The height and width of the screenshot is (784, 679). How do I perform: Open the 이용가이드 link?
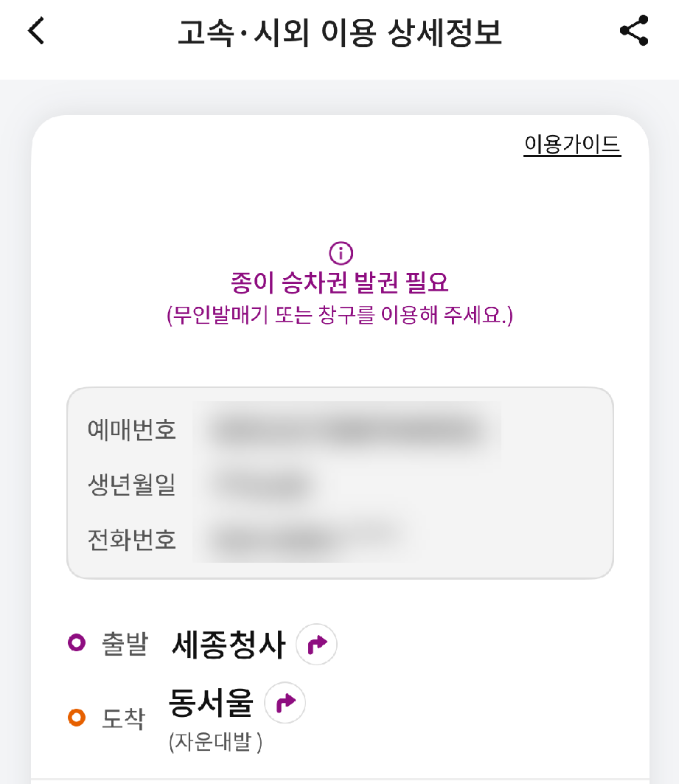(572, 145)
